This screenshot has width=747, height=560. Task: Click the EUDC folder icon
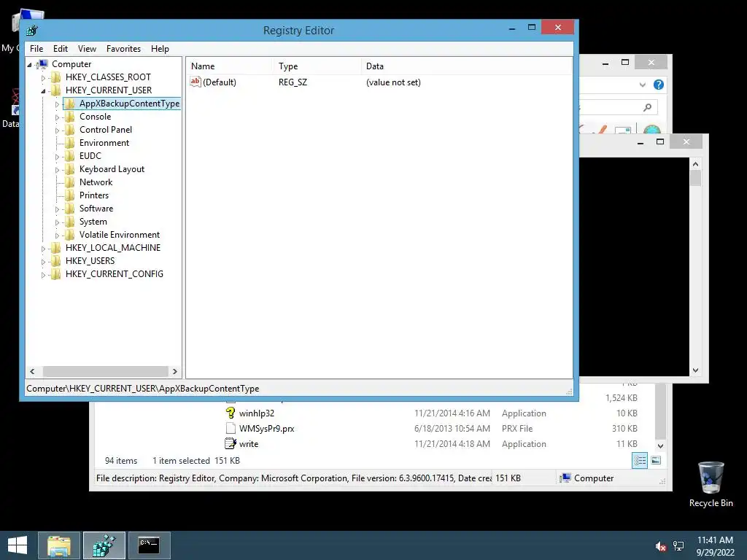coord(69,156)
